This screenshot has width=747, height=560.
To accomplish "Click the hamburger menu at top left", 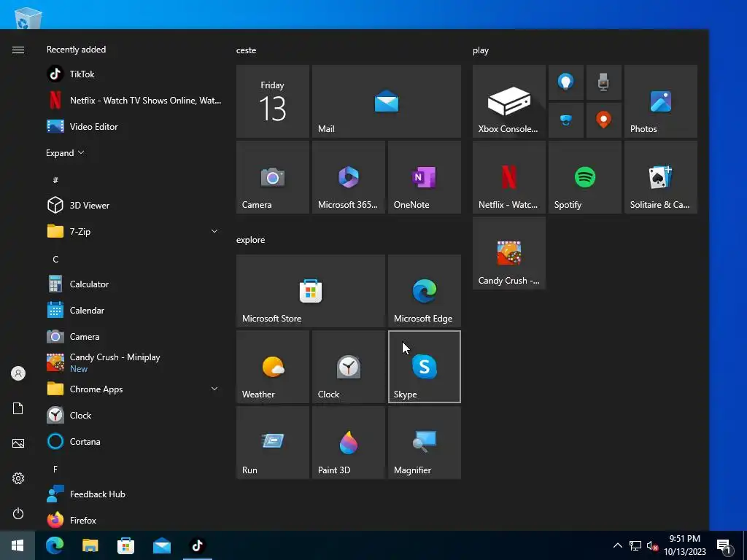I will [x=18, y=50].
